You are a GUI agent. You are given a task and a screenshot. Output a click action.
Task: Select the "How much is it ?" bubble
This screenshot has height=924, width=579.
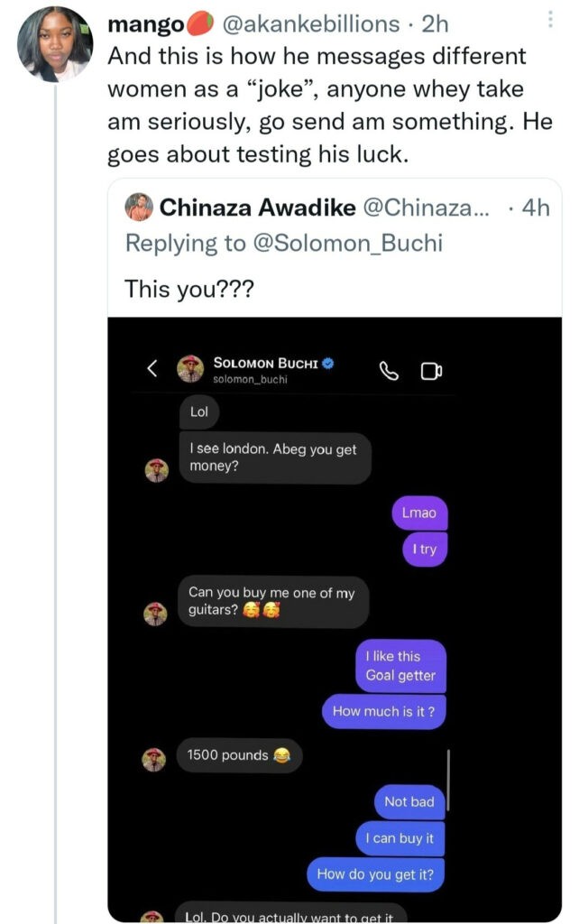click(x=384, y=711)
